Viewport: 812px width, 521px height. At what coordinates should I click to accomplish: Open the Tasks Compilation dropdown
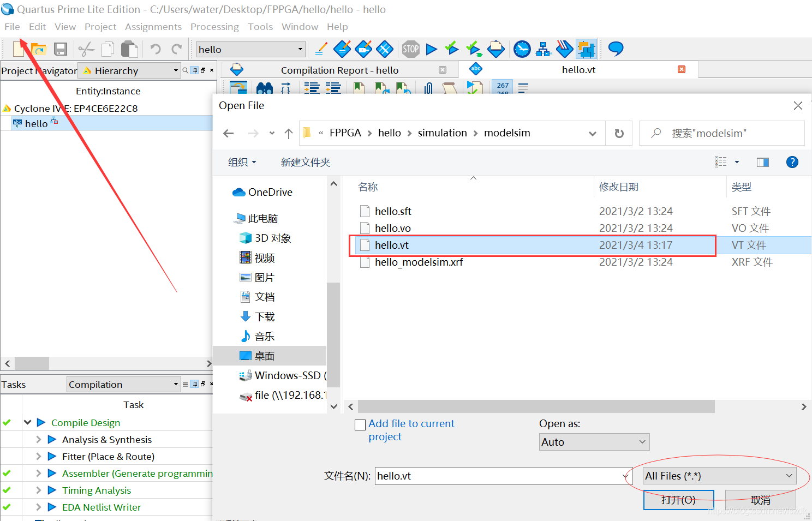[x=176, y=384]
